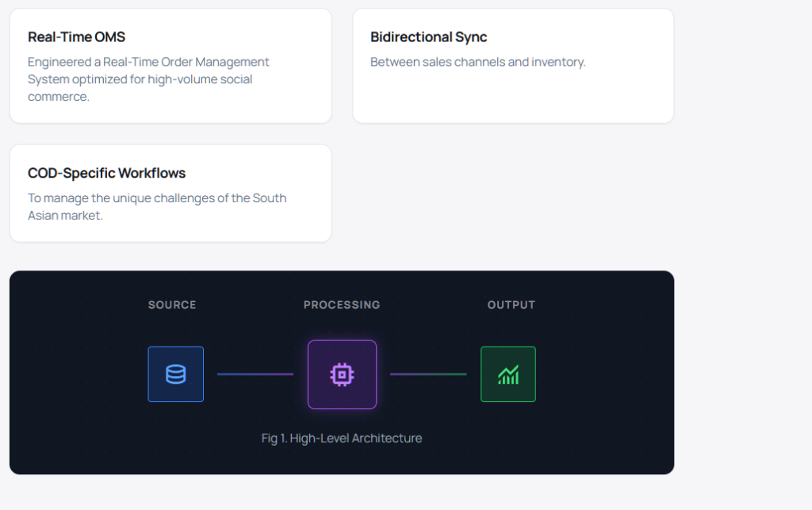This screenshot has width=812, height=510.
Task: Select the OUTPUT stage label
Action: [511, 305]
